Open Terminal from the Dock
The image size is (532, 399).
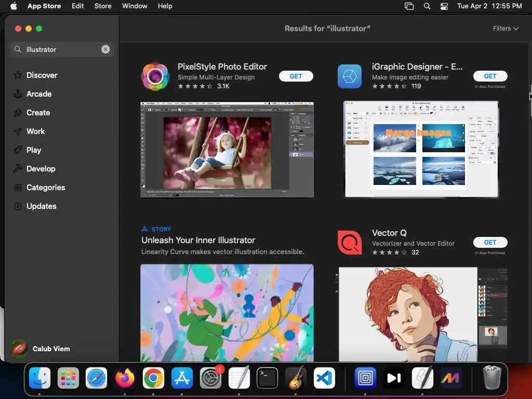(x=267, y=378)
